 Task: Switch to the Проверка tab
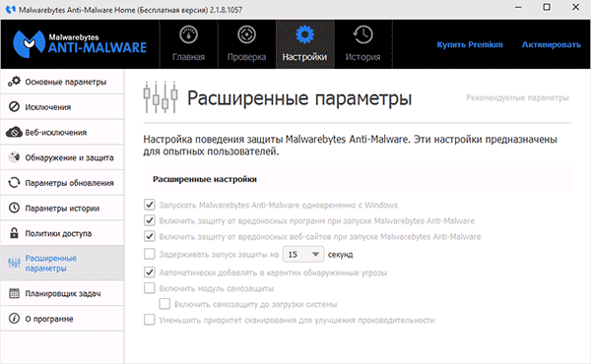point(246,44)
